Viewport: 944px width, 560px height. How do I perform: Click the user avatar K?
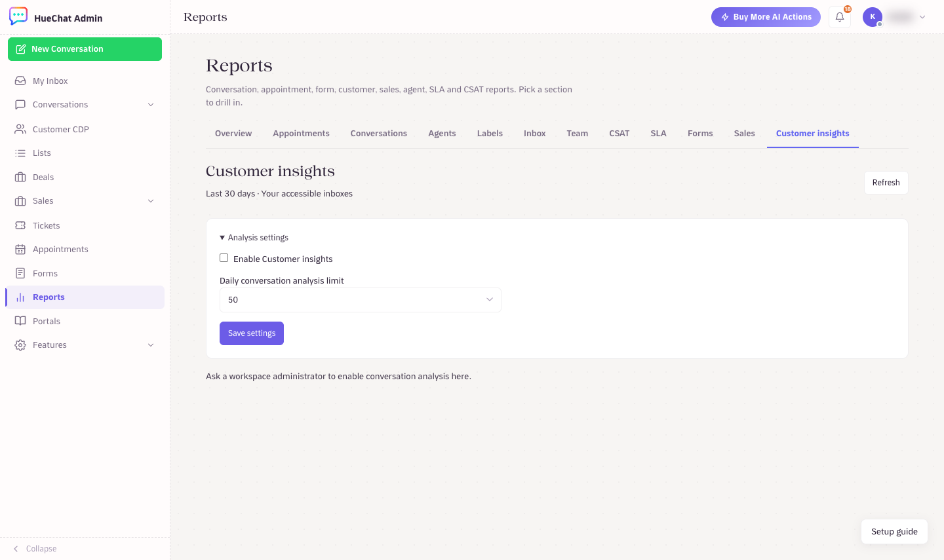coord(873,17)
